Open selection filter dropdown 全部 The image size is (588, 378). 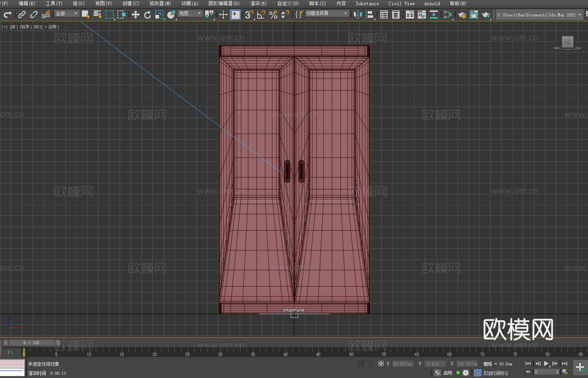[67, 13]
